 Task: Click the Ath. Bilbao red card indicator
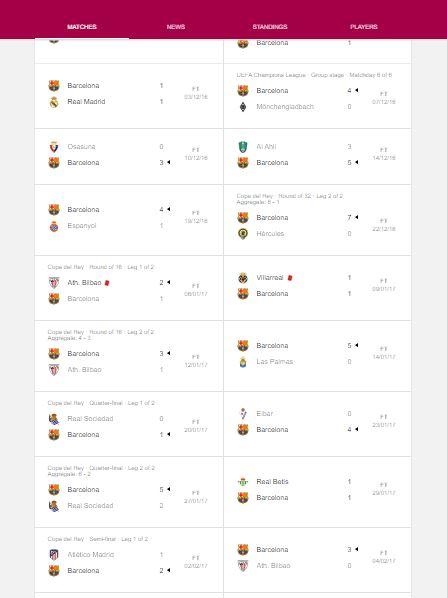(x=107, y=283)
